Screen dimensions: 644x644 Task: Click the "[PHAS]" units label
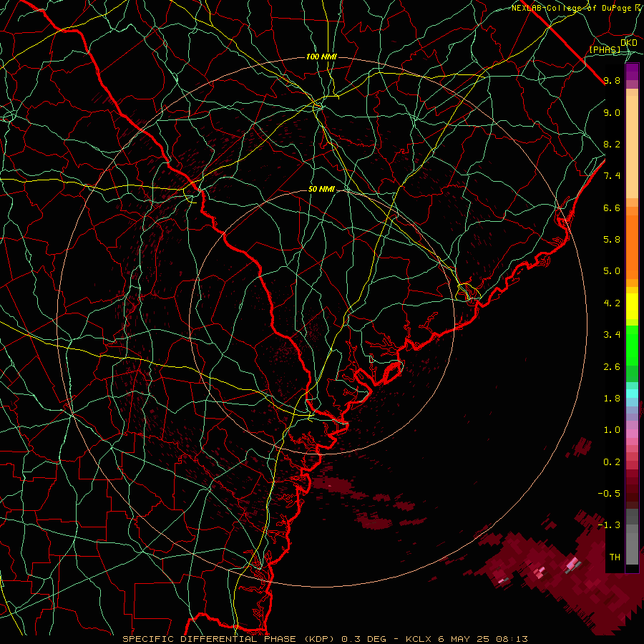point(605,49)
